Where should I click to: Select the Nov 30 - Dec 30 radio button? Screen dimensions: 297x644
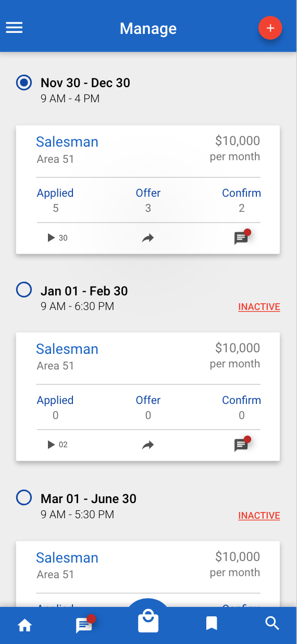(x=24, y=82)
